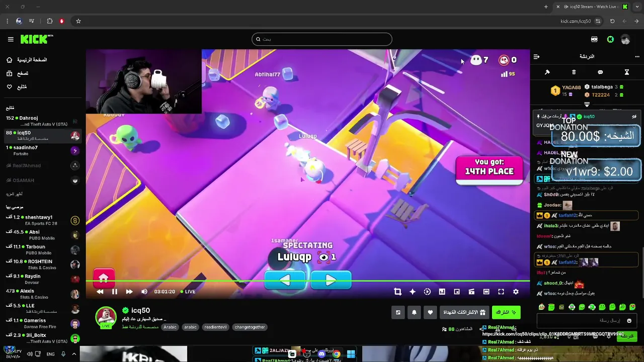Open saadinho7's Fortnite stream
This screenshot has height=362, width=644.
click(x=42, y=150)
